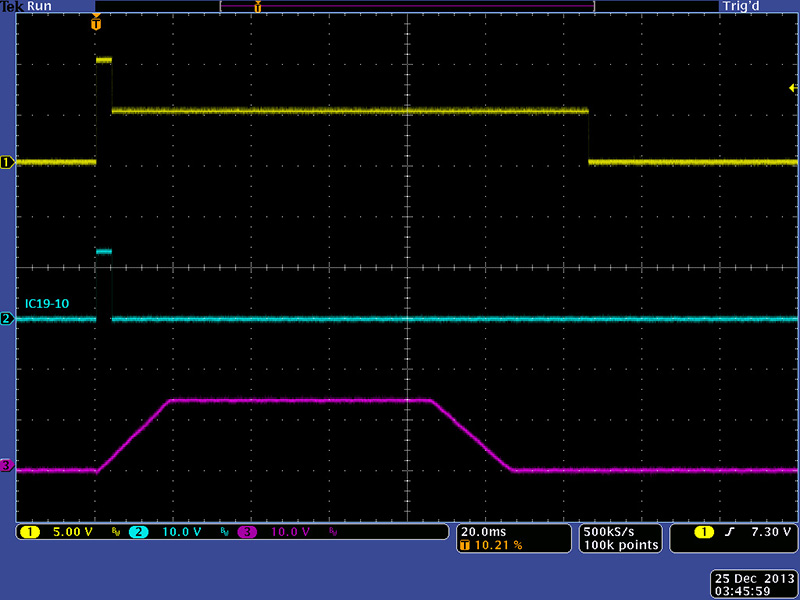Click the Trig'd status indicator
800x600 pixels.
740,7
